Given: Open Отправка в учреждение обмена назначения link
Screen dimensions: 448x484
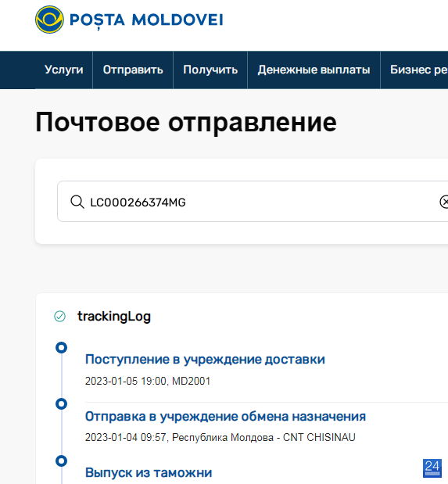Looking at the screenshot, I should coord(225,417).
